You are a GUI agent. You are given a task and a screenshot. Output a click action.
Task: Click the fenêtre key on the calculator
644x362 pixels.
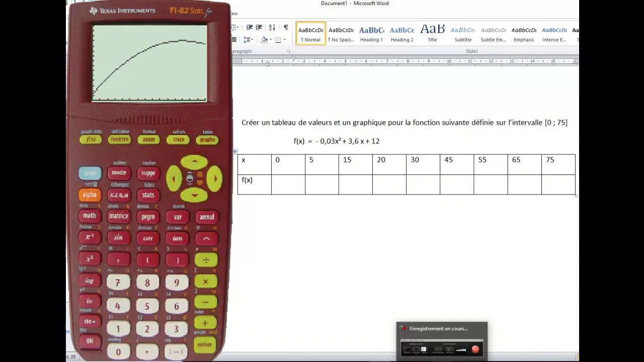coord(120,140)
